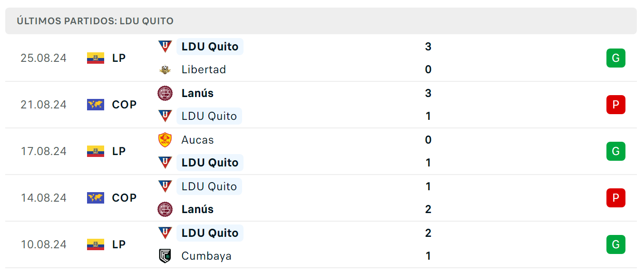Click green G result badge for 17.08.24

pyautogui.click(x=615, y=151)
